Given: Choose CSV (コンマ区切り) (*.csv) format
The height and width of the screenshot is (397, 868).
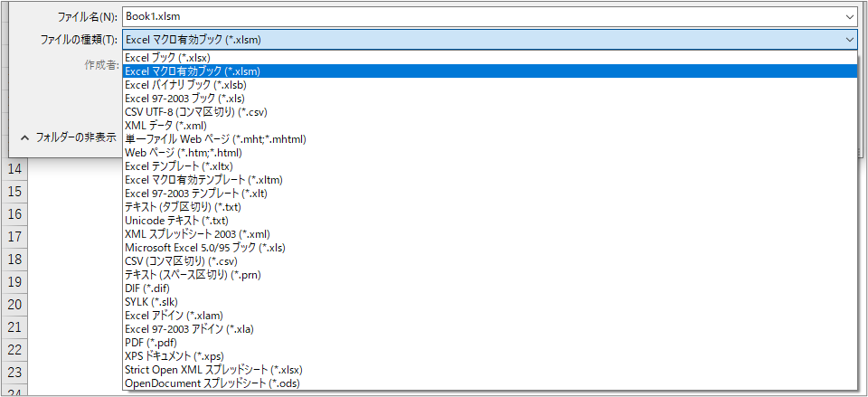Looking at the screenshot, I should (490, 260).
